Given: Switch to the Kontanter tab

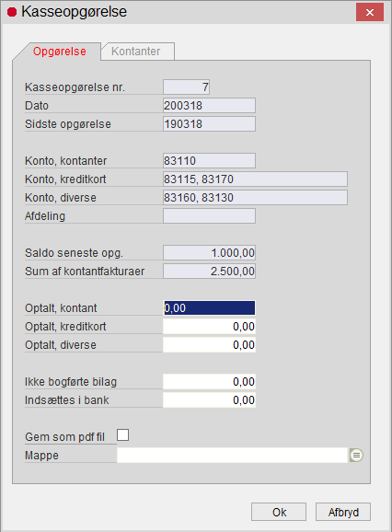Looking at the screenshot, I should click(137, 52).
